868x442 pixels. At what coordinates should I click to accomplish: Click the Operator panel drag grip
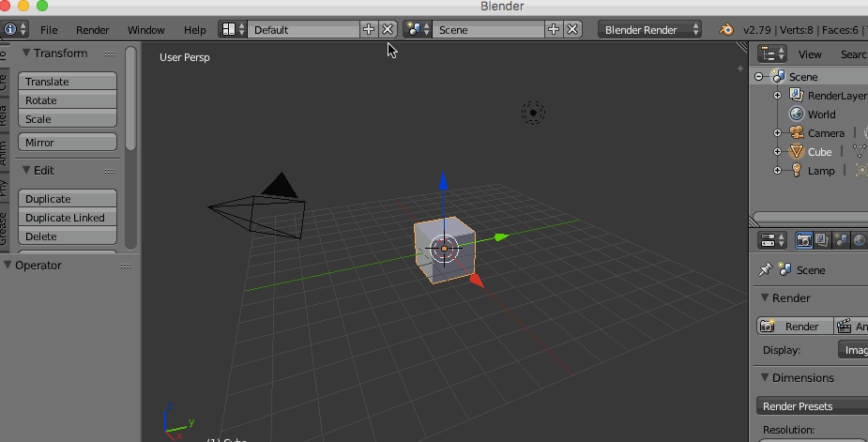pyautogui.click(x=126, y=266)
